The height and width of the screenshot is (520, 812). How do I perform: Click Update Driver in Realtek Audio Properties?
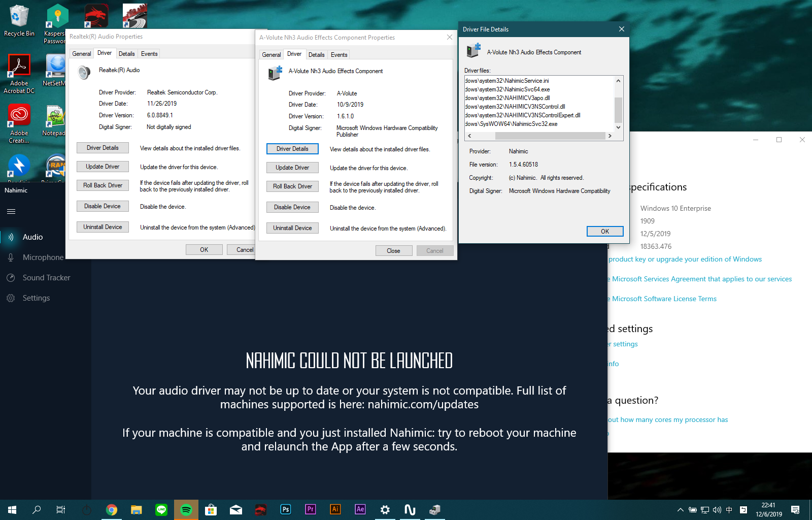pyautogui.click(x=103, y=167)
